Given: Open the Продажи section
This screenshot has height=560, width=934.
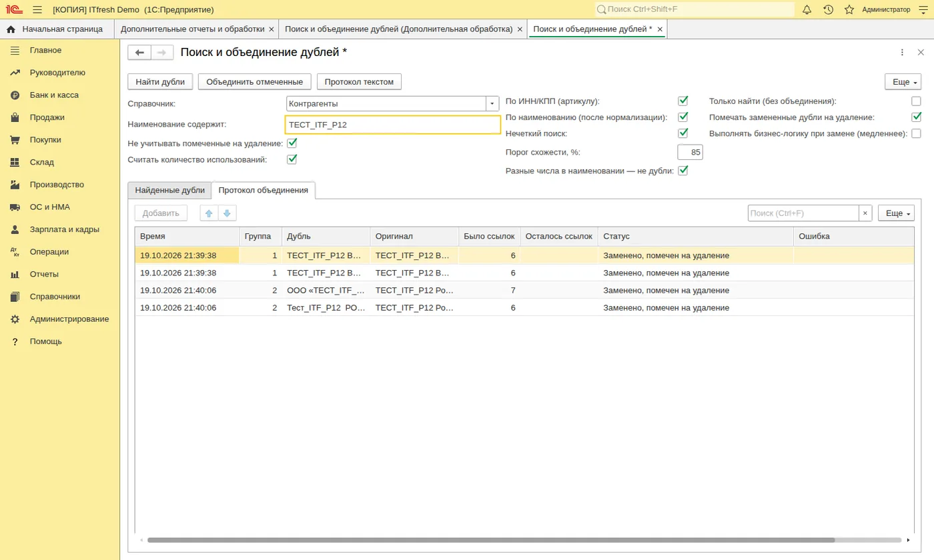Looking at the screenshot, I should [x=47, y=117].
